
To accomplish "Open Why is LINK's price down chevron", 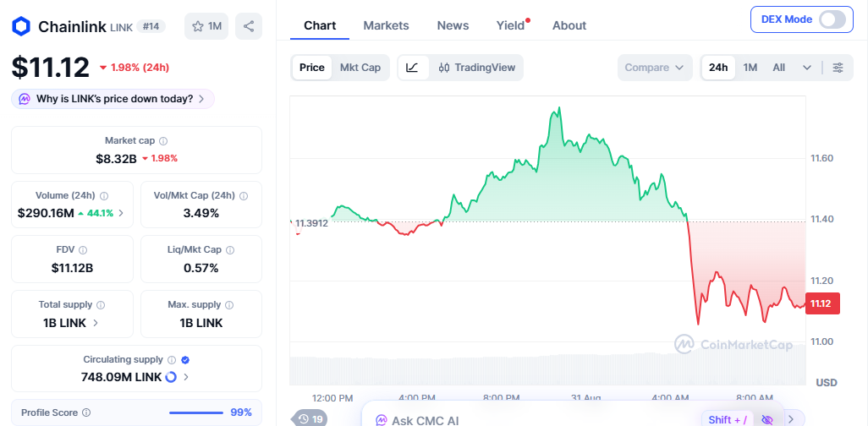I will coord(201,99).
